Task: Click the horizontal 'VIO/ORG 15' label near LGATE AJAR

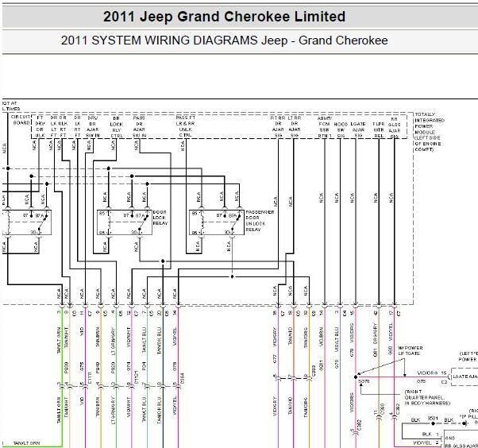Action: click(x=432, y=373)
